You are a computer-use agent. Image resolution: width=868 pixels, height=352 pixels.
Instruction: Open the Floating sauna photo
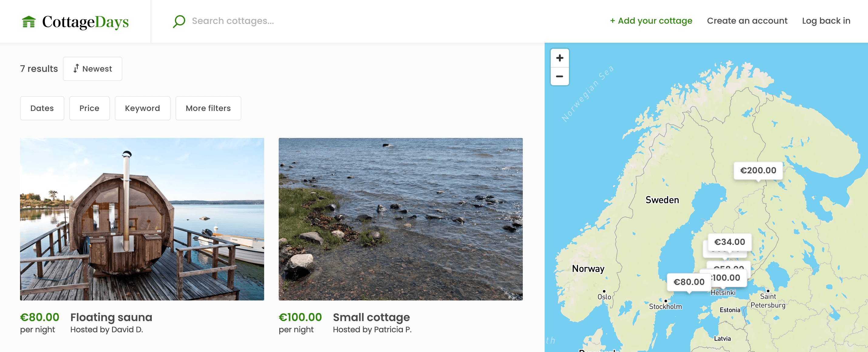point(142,219)
